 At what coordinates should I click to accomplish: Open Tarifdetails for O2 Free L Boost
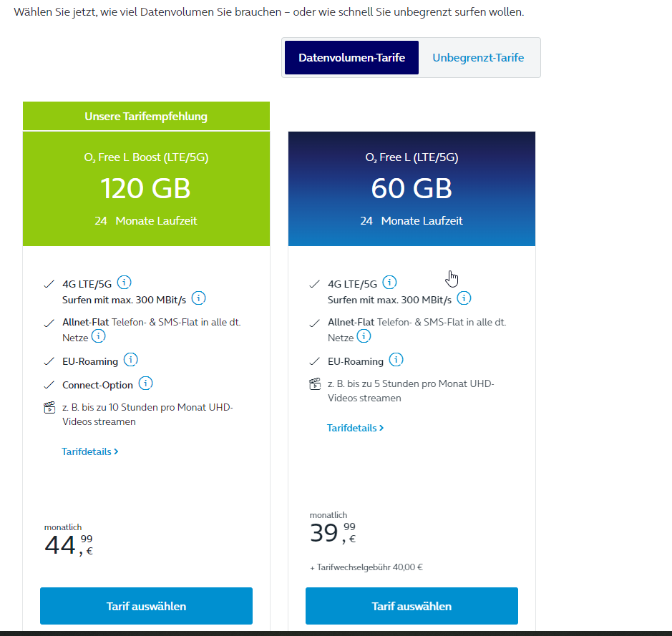tap(90, 452)
